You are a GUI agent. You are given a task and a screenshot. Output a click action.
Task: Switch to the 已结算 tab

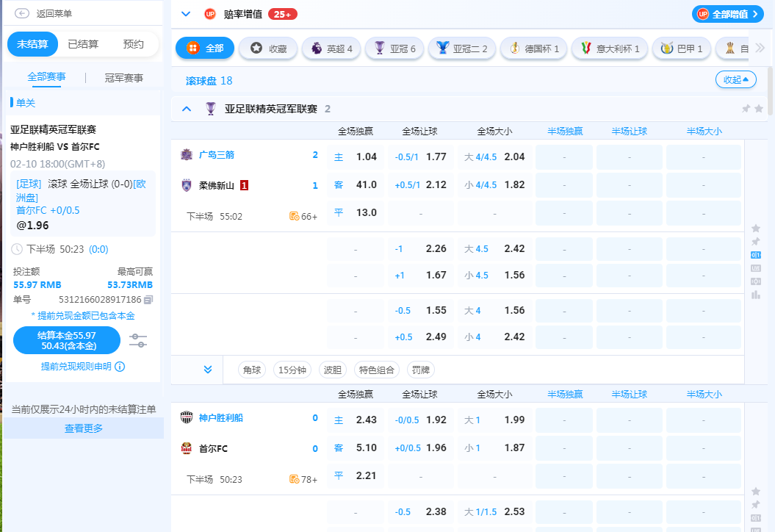83,44
